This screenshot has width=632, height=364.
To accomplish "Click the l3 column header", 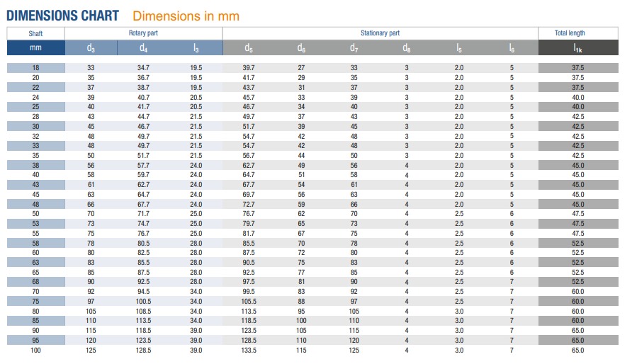I will point(196,48).
